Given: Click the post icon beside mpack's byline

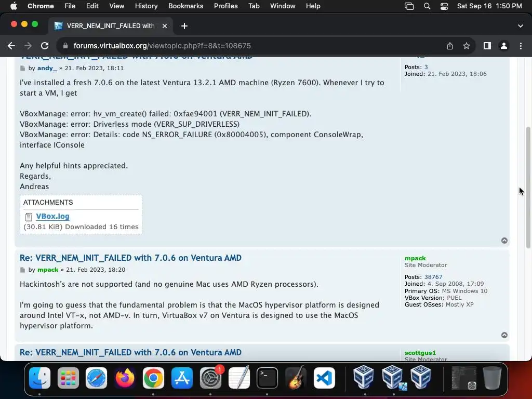Looking at the screenshot, I should point(23,270).
